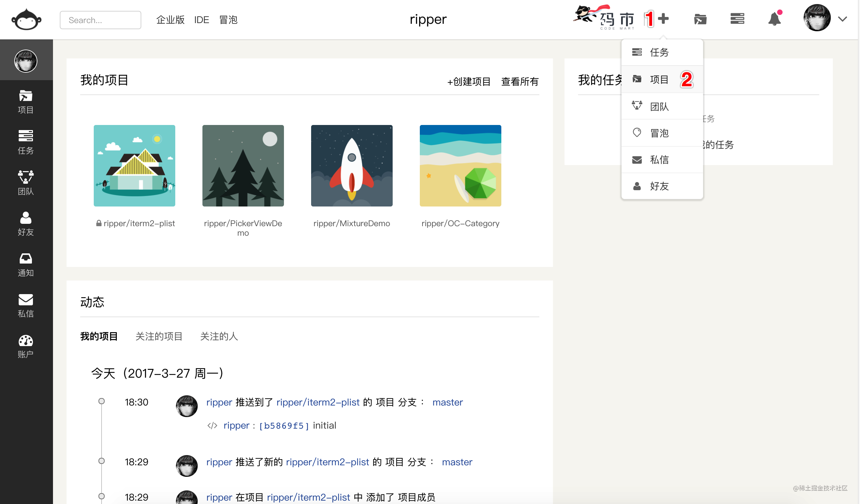Image resolution: width=860 pixels, height=504 pixels.
Task: Switch to the 我的项目 activity tab
Action: pyautogui.click(x=99, y=336)
